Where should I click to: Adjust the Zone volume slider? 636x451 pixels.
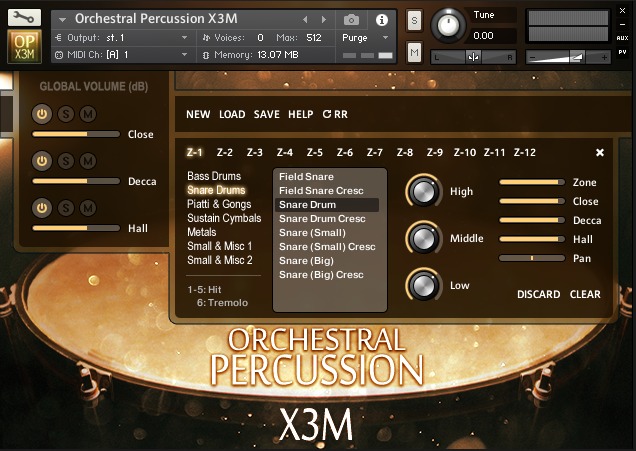(x=530, y=183)
